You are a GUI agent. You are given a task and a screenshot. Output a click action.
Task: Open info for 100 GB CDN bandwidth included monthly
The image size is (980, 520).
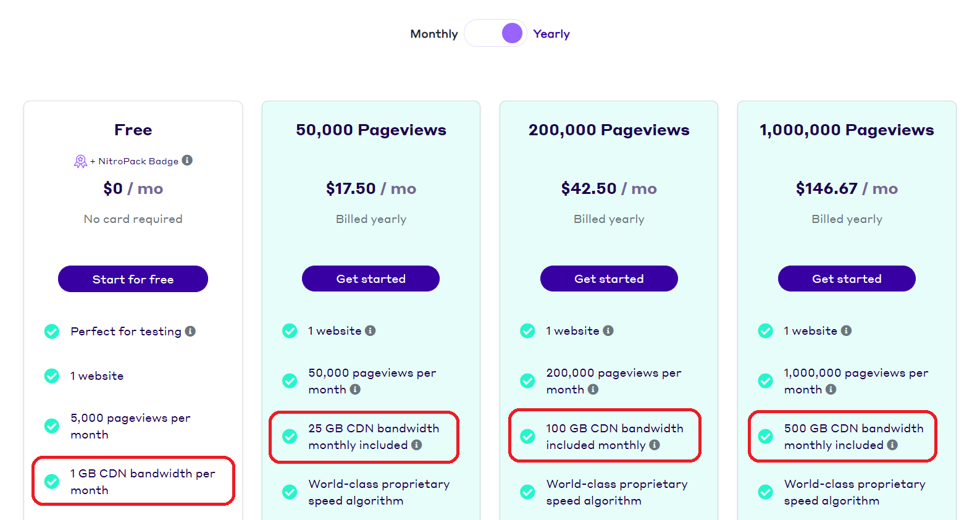[655, 445]
